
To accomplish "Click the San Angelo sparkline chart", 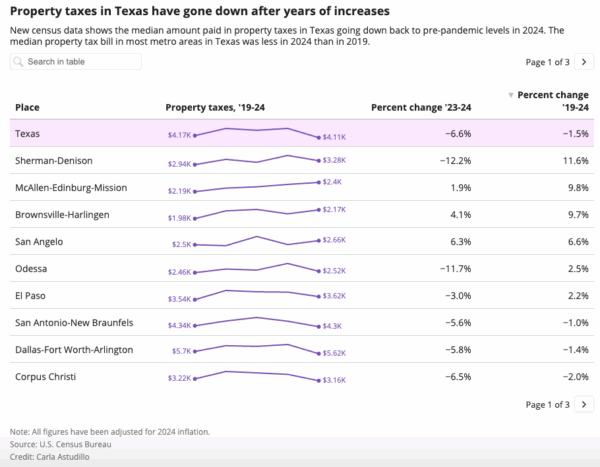I will pos(256,241).
